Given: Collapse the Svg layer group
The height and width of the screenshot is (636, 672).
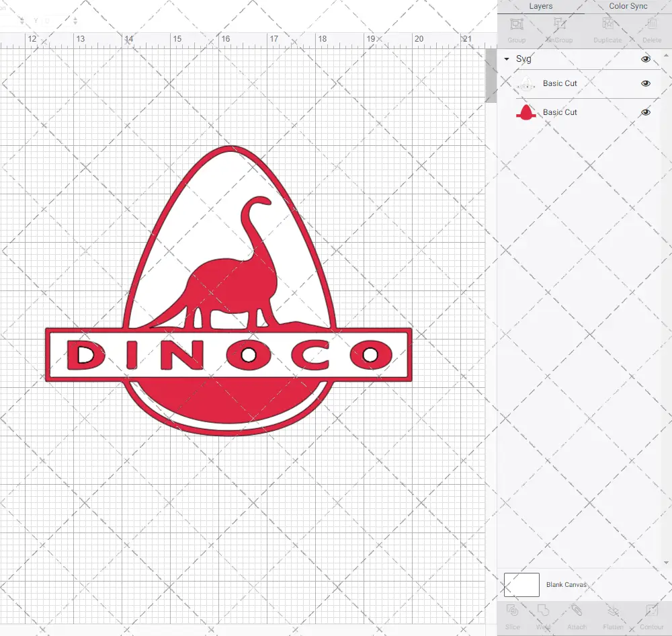Looking at the screenshot, I should (x=507, y=59).
